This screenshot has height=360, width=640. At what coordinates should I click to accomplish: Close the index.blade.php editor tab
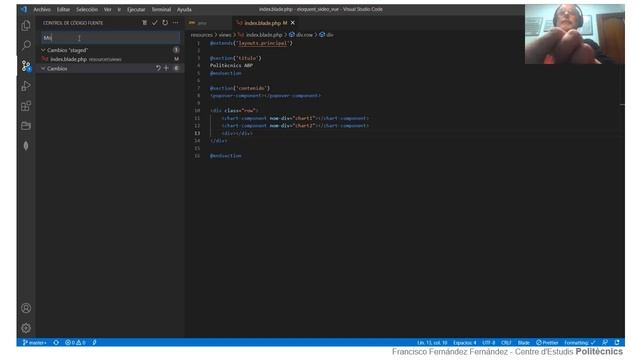[293, 23]
